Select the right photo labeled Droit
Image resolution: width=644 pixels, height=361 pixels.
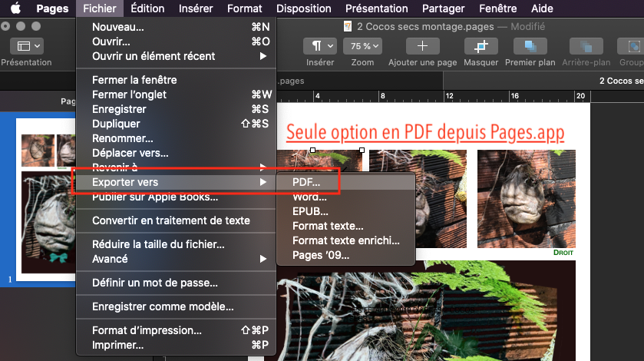[526, 199]
